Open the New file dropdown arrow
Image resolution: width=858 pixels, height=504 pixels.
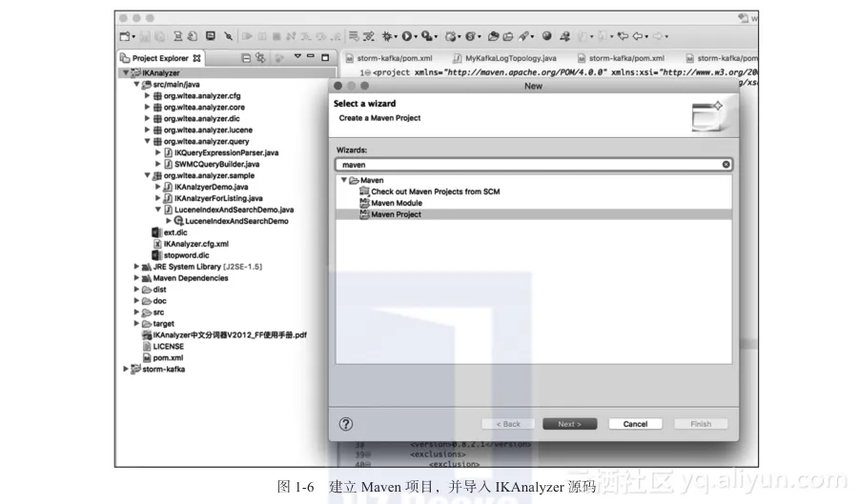click(x=133, y=36)
